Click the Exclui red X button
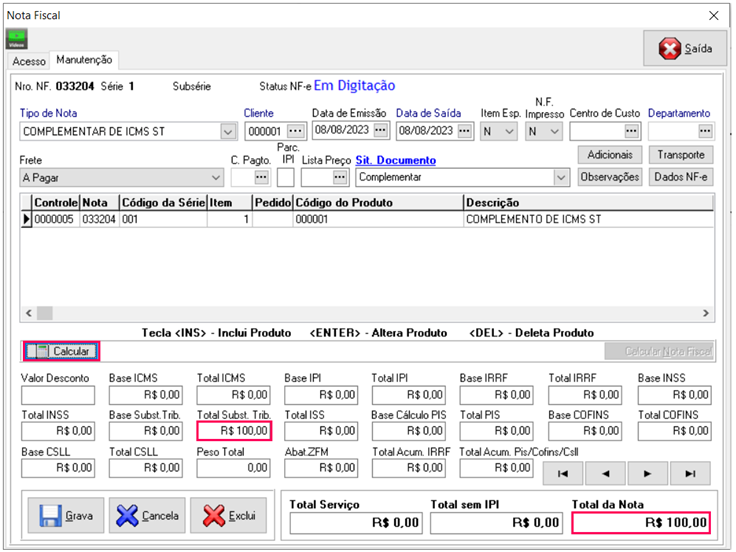 (228, 516)
